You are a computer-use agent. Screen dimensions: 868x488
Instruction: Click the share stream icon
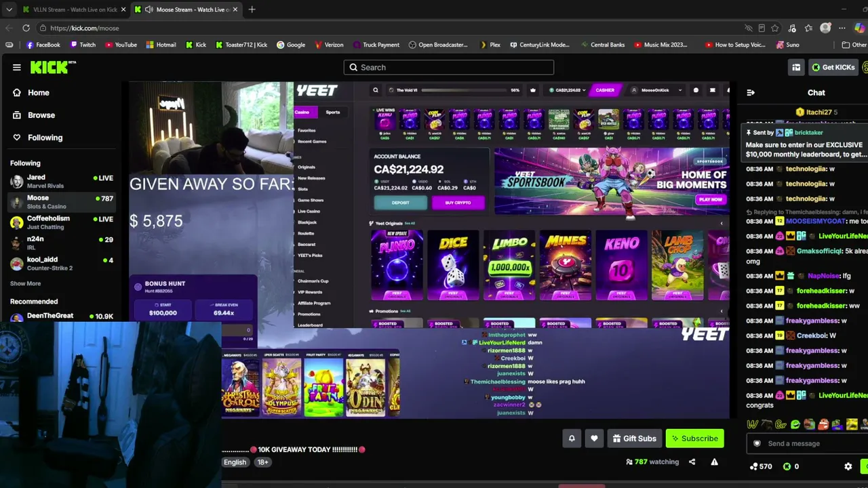coord(692,462)
